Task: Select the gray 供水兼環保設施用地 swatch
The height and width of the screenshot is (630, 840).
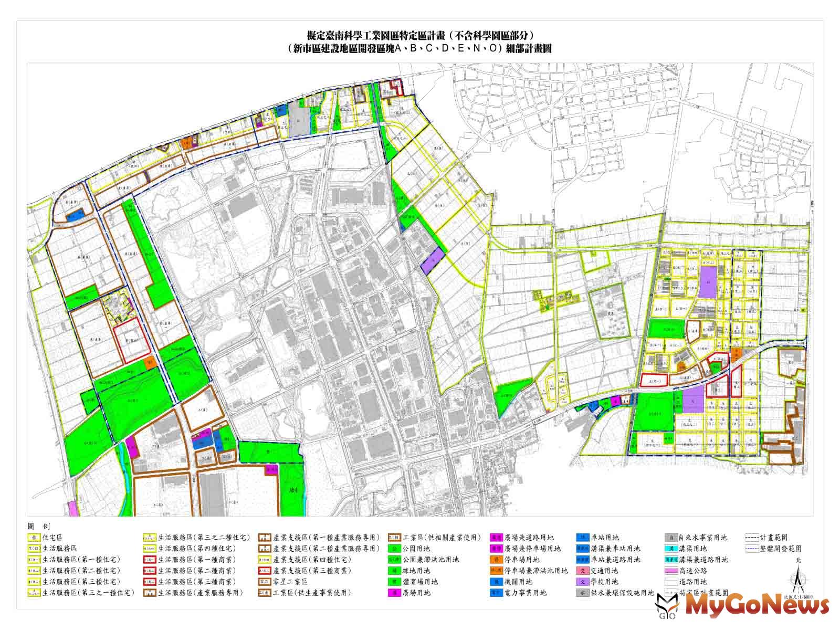Action: click(582, 593)
